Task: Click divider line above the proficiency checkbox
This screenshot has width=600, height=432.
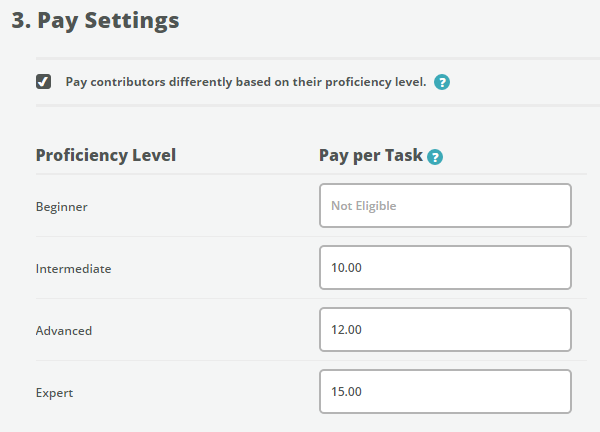Action: click(318, 59)
